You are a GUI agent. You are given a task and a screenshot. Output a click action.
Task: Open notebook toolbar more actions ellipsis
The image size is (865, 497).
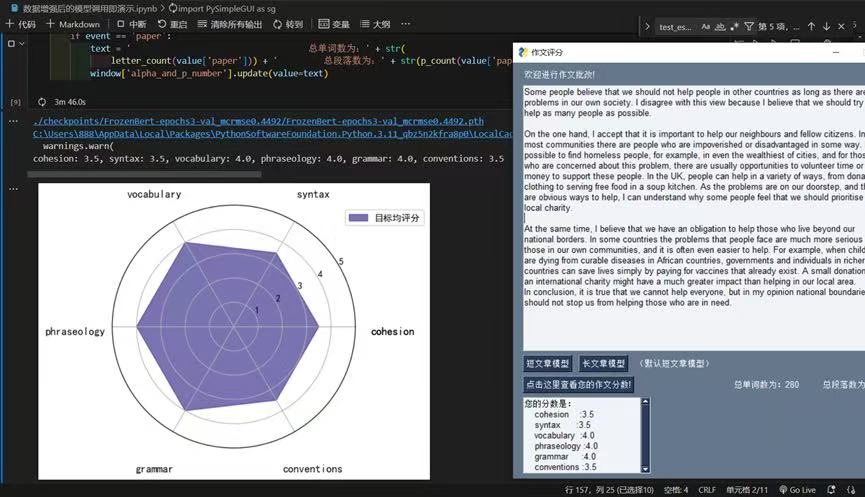pos(405,24)
